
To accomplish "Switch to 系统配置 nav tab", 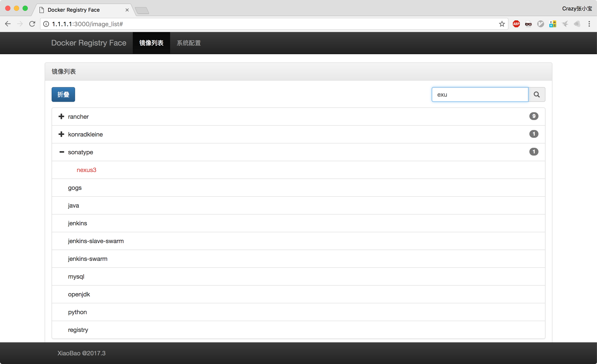I will tap(189, 43).
